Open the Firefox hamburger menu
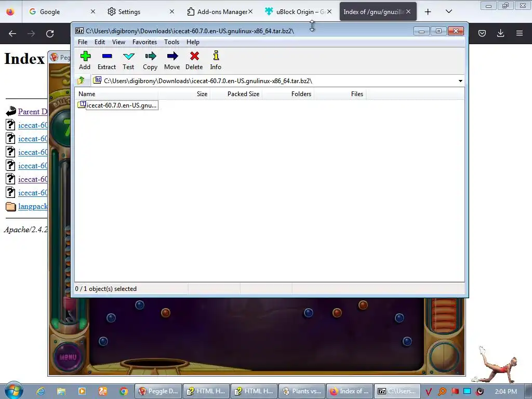 click(520, 33)
